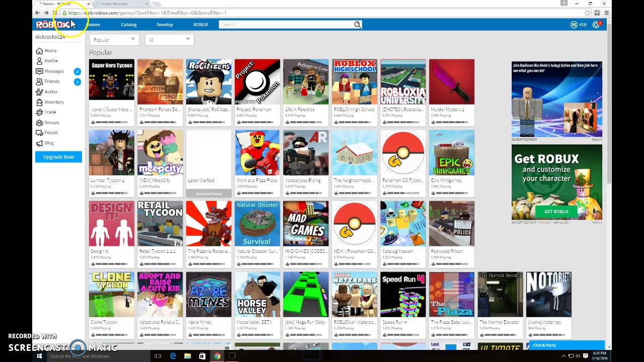
Task: Open the ROBLOX High School thumbnail
Action: (355, 82)
